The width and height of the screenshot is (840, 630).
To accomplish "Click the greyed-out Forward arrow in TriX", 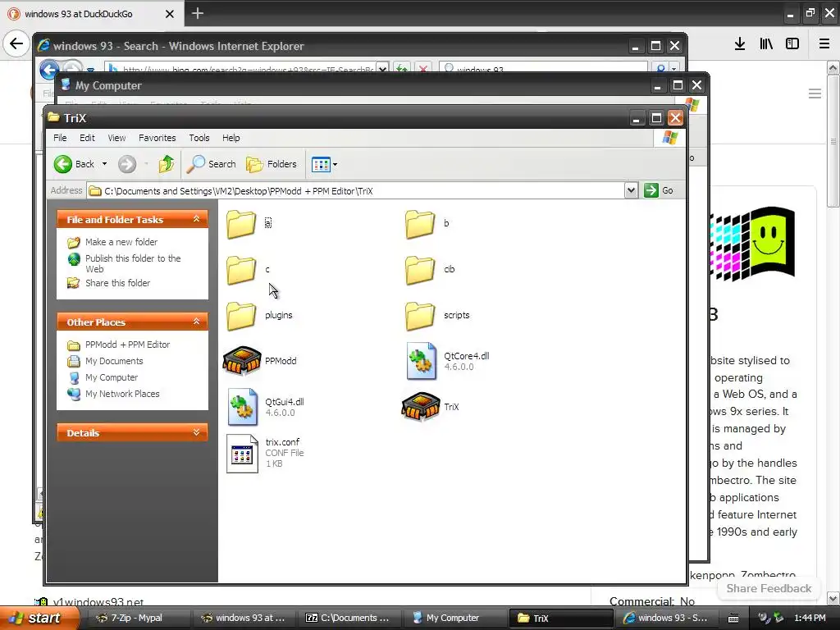I will point(127,164).
